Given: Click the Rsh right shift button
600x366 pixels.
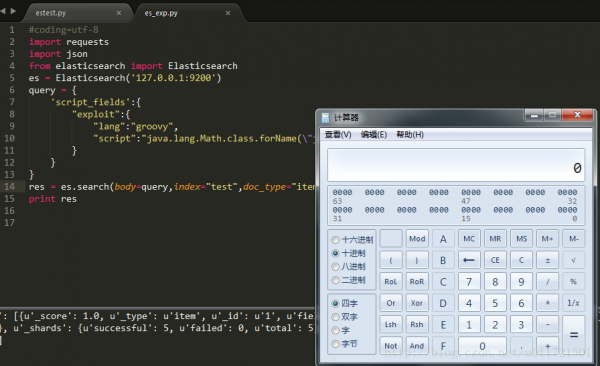Looking at the screenshot, I should click(417, 325).
